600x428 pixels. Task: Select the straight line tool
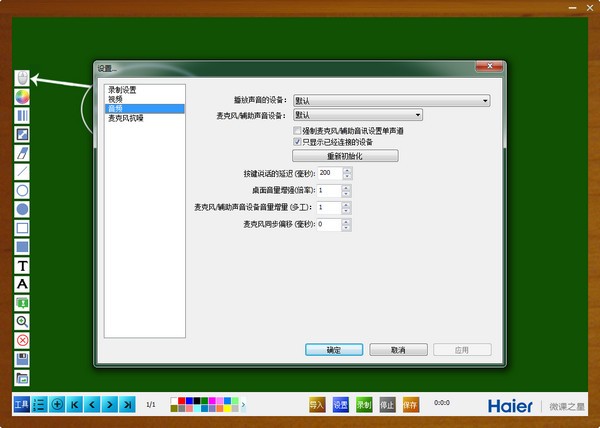(x=22, y=172)
